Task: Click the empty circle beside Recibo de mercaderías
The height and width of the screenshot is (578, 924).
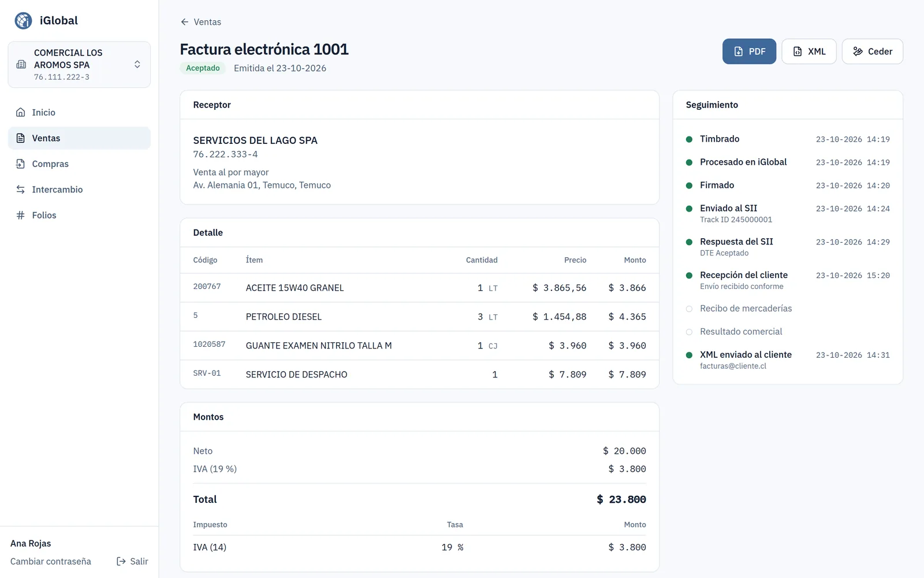Action: [689, 309]
